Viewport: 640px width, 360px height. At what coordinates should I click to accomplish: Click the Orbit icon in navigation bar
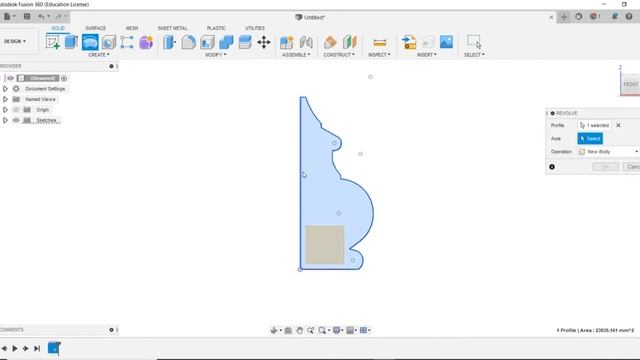point(274,330)
